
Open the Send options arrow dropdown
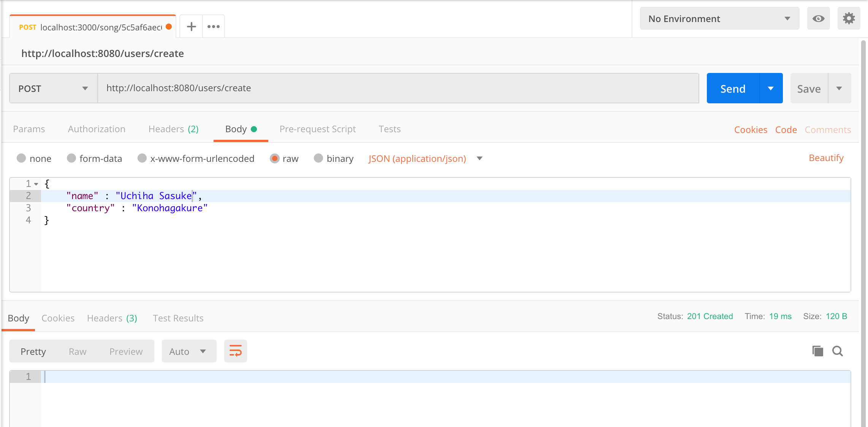(771, 89)
